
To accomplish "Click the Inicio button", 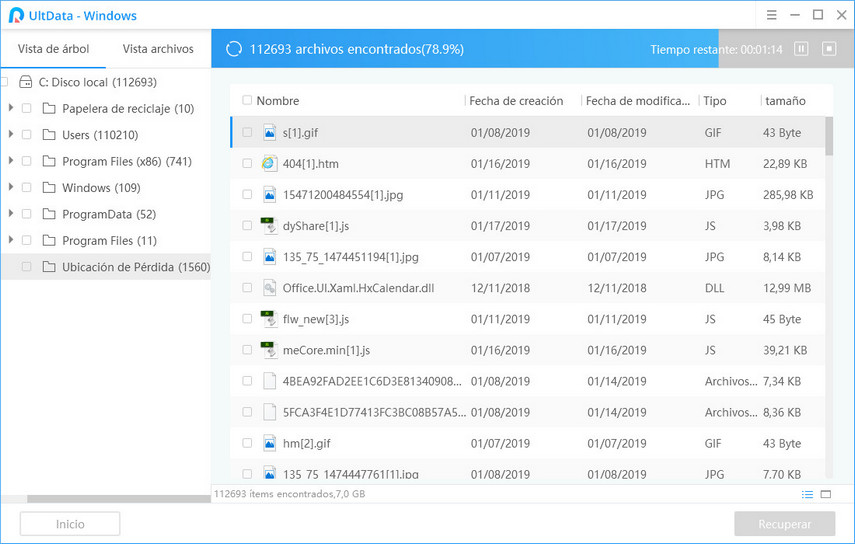I will click(70, 524).
